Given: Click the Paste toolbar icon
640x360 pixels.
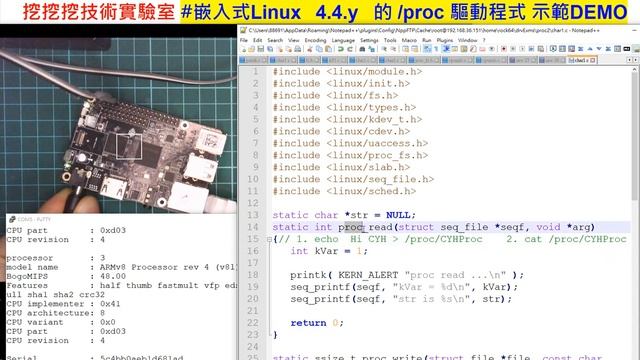Looking at the screenshot, I should [328, 49].
